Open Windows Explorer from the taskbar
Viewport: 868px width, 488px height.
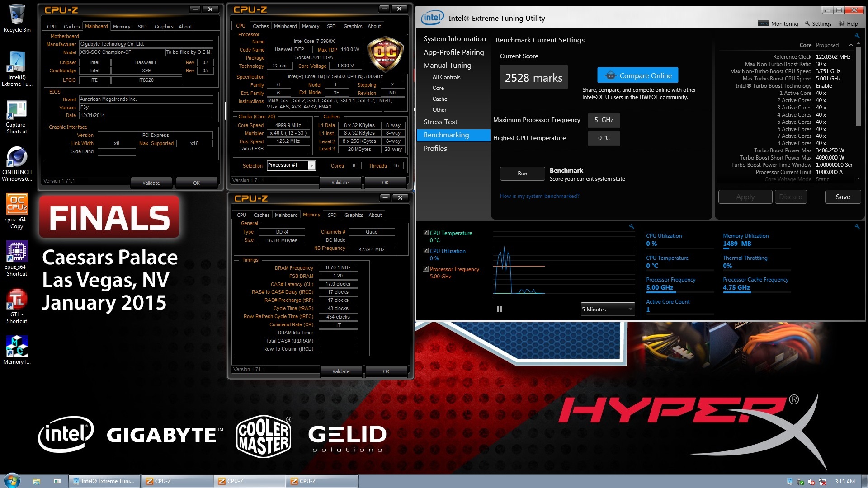(x=37, y=481)
